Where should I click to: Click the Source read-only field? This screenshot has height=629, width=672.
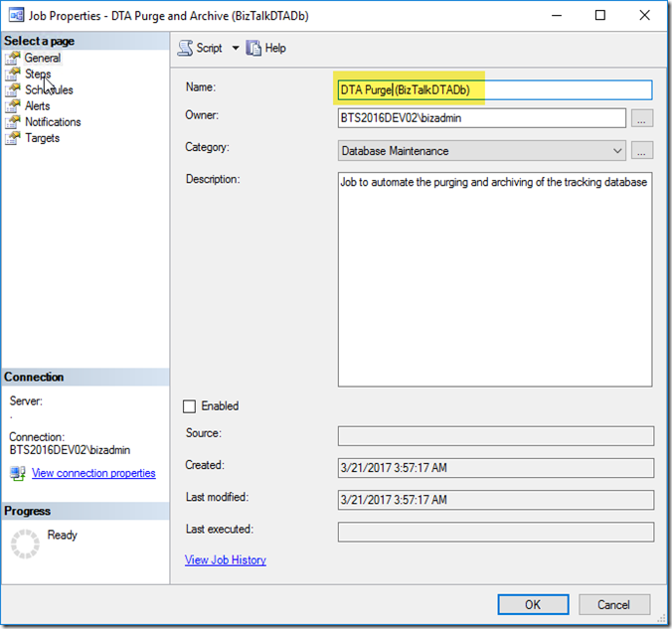point(496,436)
